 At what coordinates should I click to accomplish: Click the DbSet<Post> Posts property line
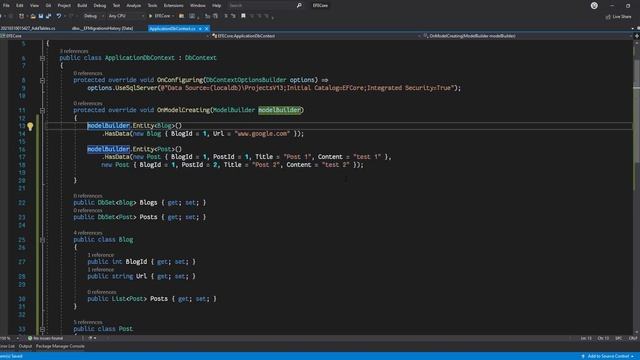click(140, 217)
